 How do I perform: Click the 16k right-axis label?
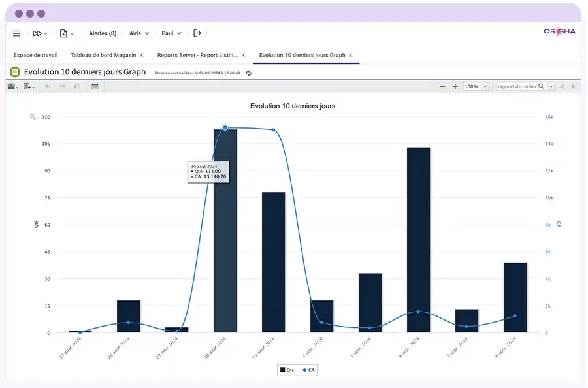549,117
